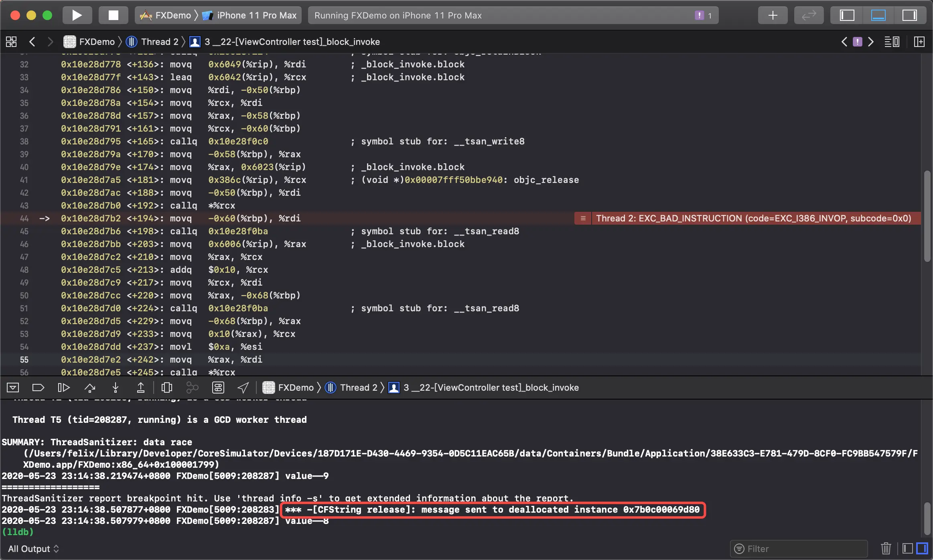Click Continue program execution icon
Image resolution: width=933 pixels, height=560 pixels.
pyautogui.click(x=64, y=388)
